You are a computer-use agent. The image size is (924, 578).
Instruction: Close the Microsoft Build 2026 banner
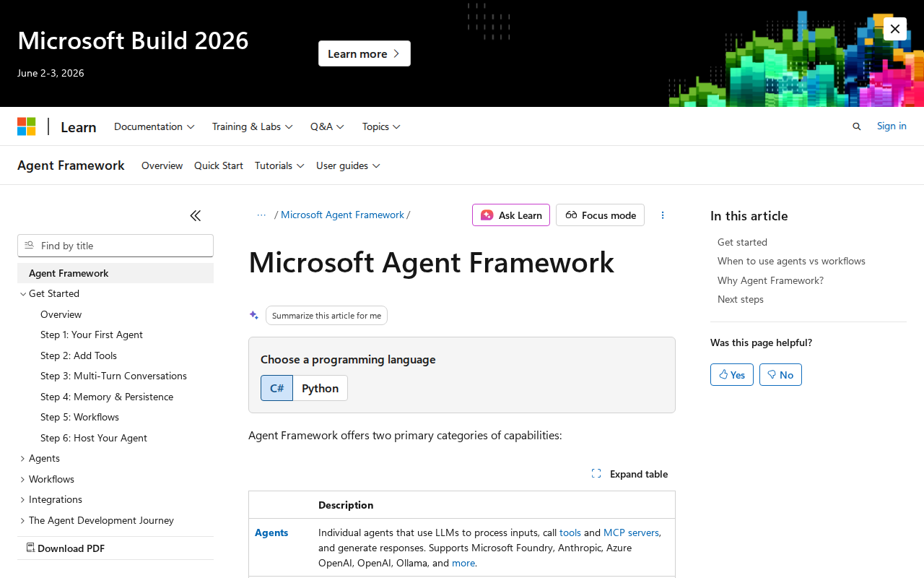tap(895, 29)
